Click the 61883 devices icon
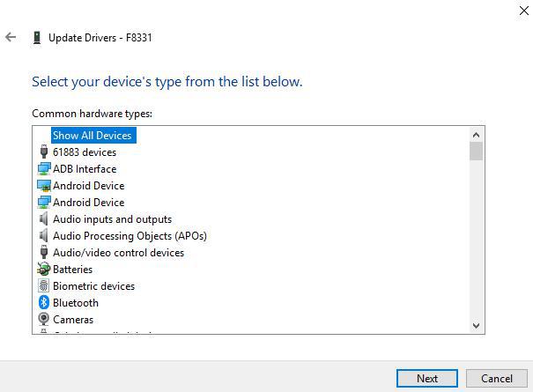The width and height of the screenshot is (533, 392). click(44, 152)
